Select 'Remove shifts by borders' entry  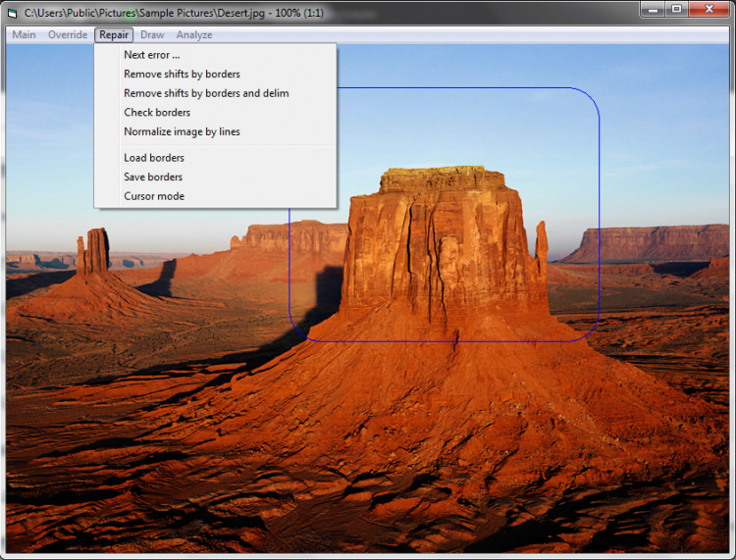click(x=216, y=75)
